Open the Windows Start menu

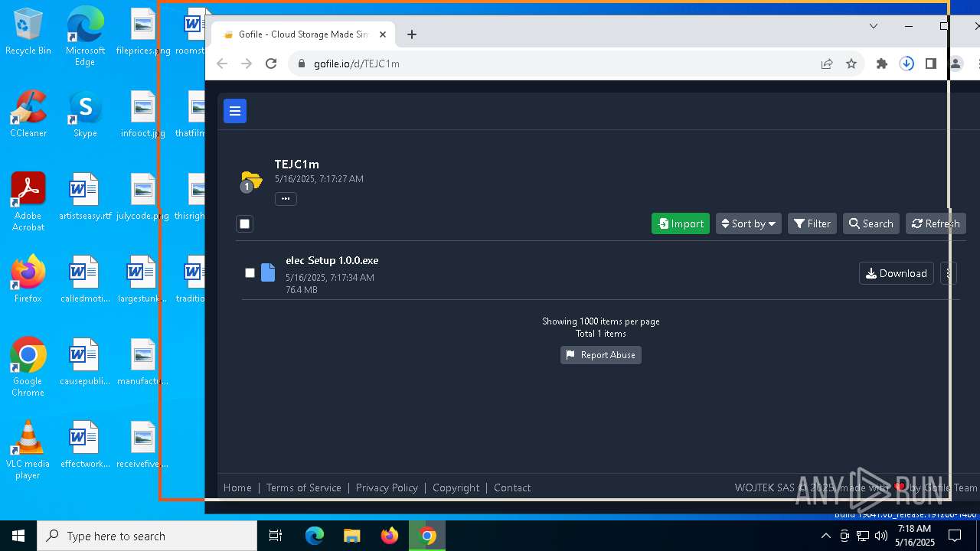click(18, 536)
